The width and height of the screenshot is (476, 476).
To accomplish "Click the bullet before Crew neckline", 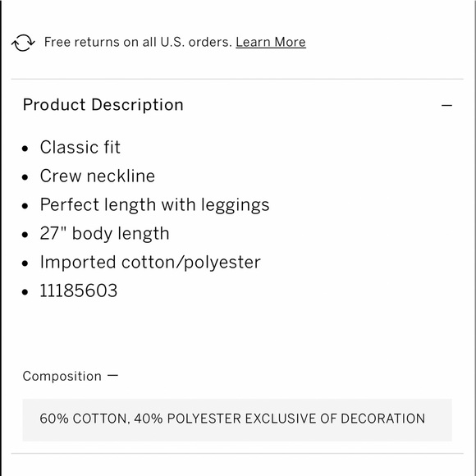I will [x=25, y=177].
